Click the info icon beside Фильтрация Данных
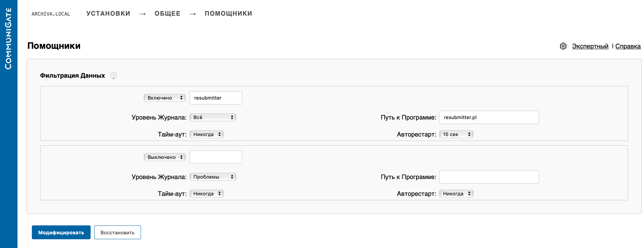The image size is (644, 248). 113,75
